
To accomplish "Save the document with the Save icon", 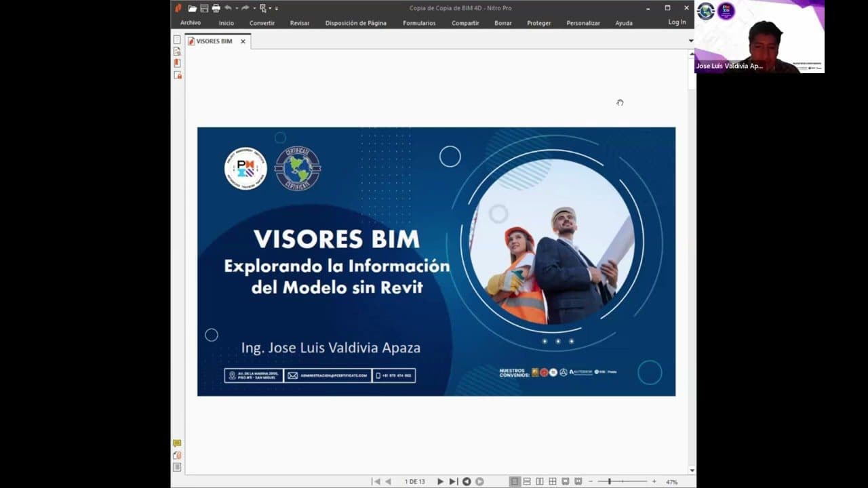I will pyautogui.click(x=204, y=8).
